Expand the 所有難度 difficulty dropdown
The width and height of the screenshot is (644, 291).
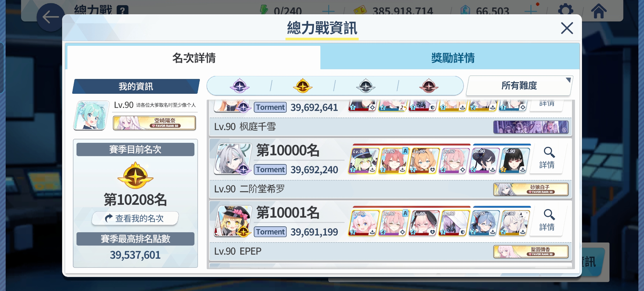(519, 85)
